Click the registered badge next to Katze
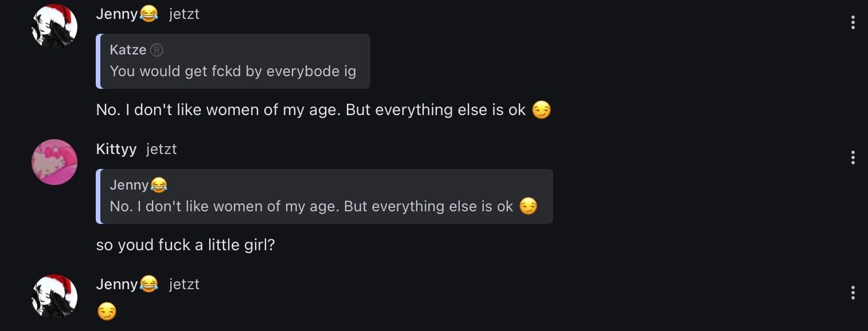The height and width of the screenshot is (331, 868). pos(157,50)
